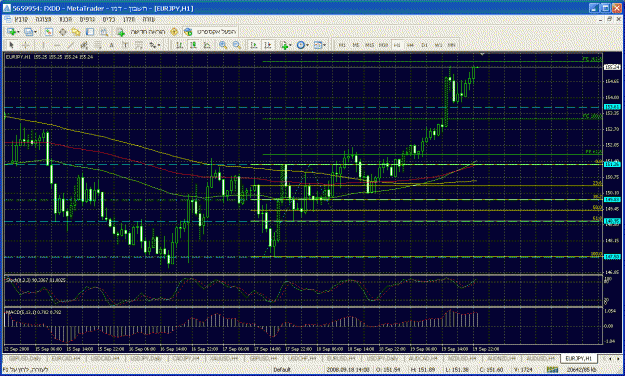
Task: Select the EURJPY,H1 chart tab
Action: pyautogui.click(x=579, y=359)
